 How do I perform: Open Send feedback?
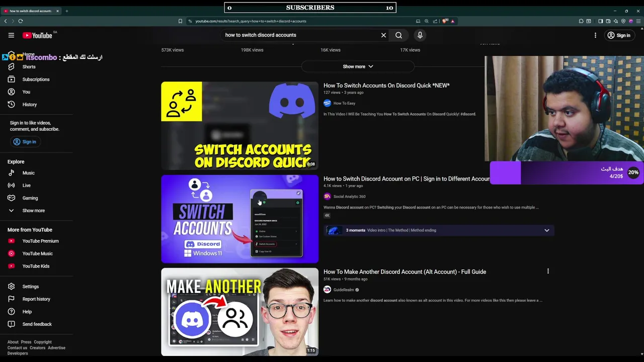pos(37,324)
